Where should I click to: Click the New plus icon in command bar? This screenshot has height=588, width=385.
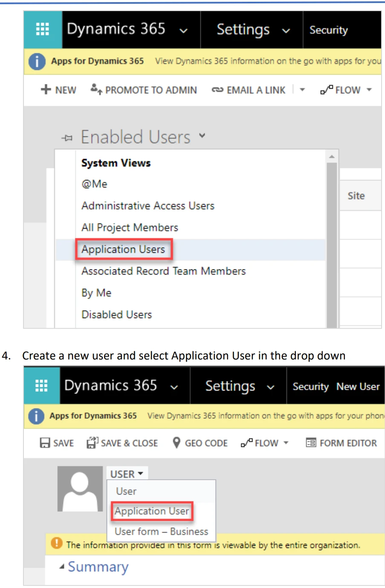tap(46, 90)
